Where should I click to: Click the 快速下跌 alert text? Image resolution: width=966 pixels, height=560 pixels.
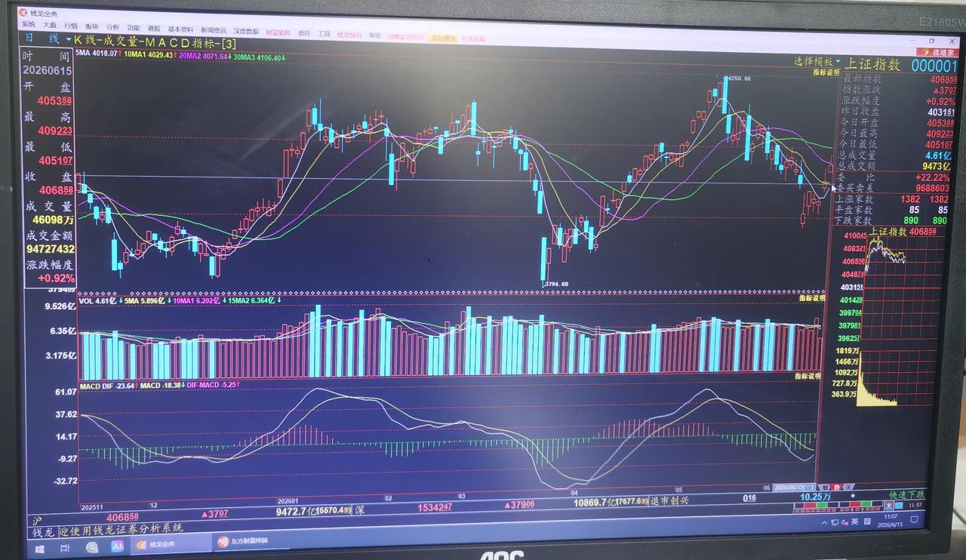pos(907,495)
